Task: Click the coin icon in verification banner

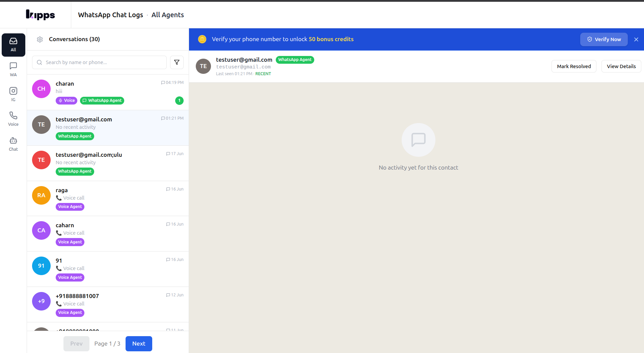Action: coord(202,39)
